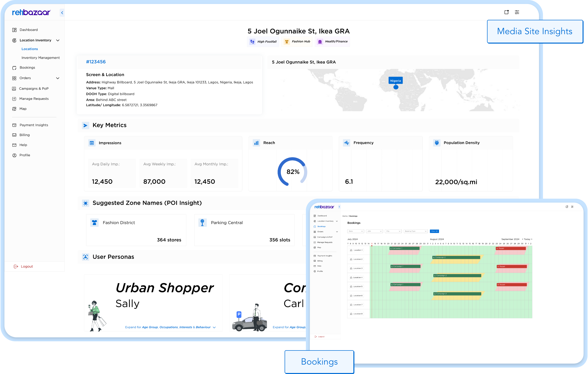Click the Today link in Bookings calendar

pos(527,239)
